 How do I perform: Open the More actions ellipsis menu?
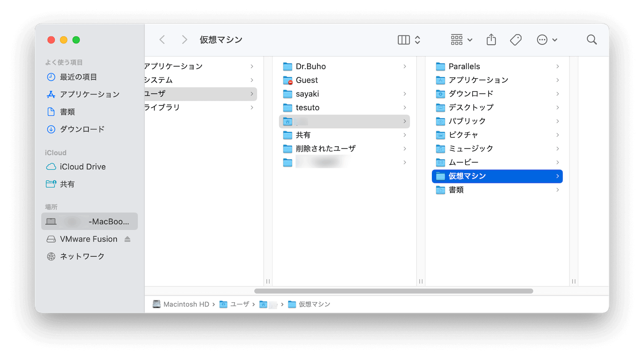point(547,40)
